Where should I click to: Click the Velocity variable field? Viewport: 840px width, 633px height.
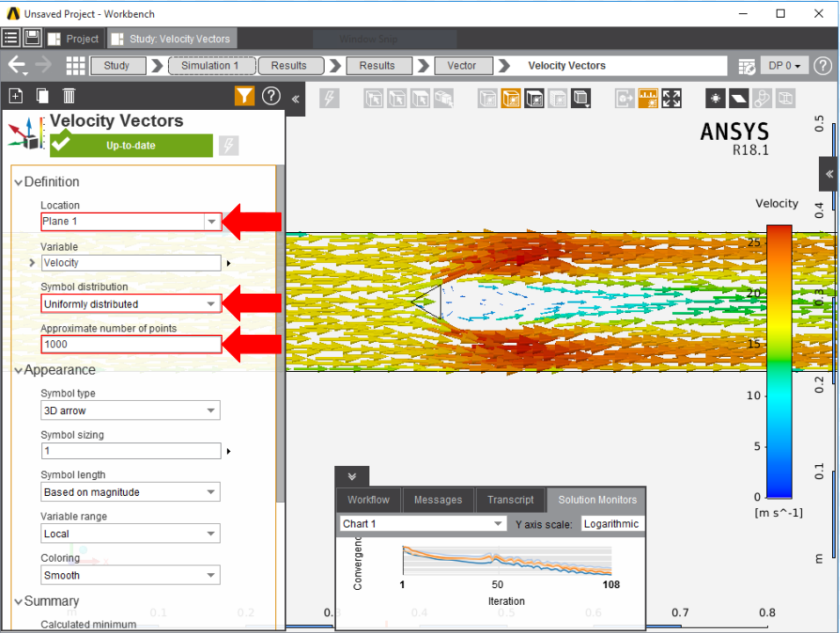131,263
